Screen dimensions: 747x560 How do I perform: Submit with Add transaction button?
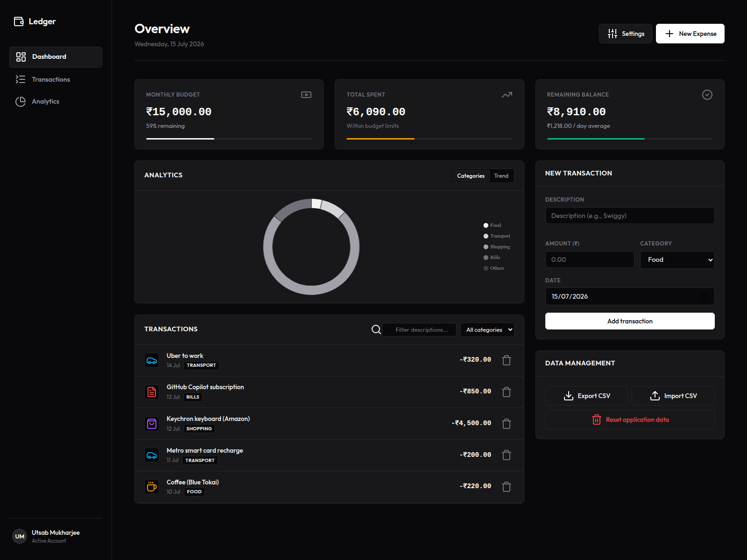[x=630, y=321]
